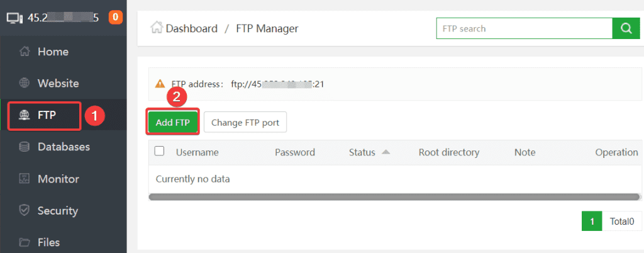Click the Change FTP port button
Screen dimensions: 644x253
point(245,122)
